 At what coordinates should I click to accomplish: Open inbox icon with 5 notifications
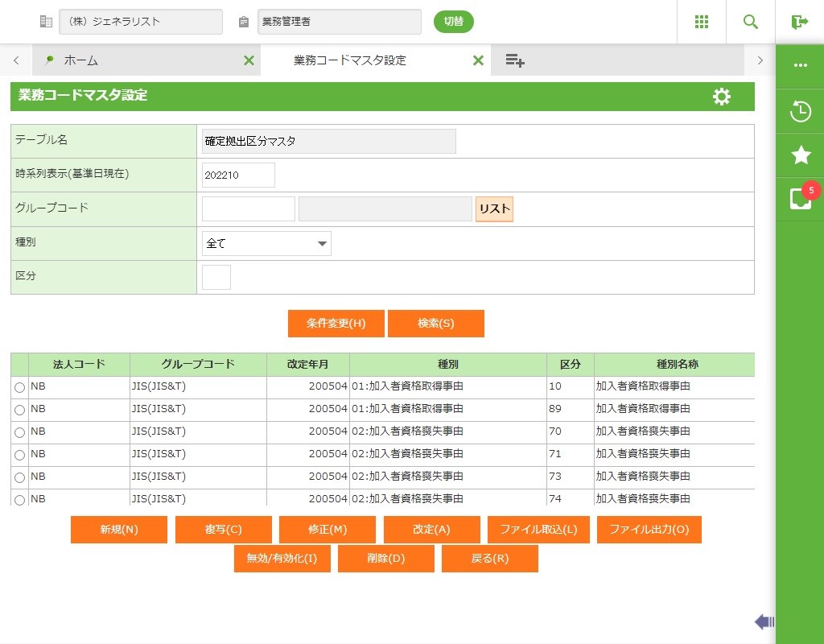(x=801, y=199)
